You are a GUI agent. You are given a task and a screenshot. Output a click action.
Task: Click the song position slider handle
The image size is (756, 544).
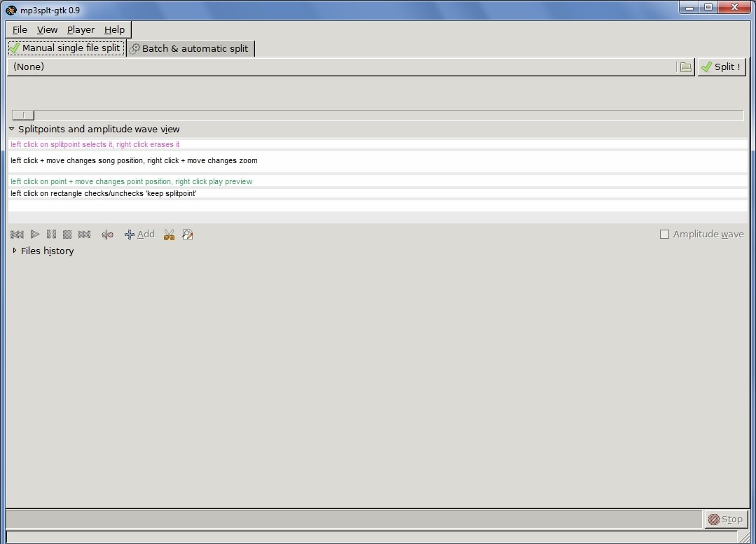[x=22, y=114]
